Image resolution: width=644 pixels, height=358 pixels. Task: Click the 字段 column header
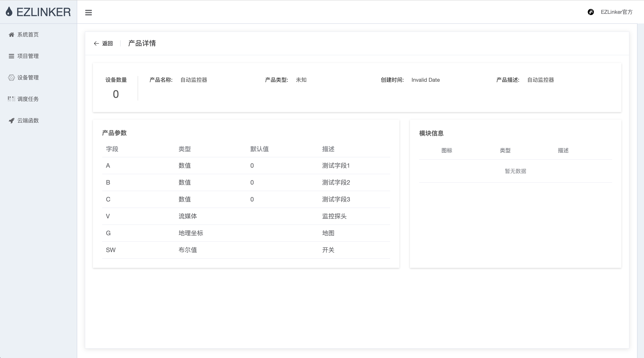click(112, 149)
